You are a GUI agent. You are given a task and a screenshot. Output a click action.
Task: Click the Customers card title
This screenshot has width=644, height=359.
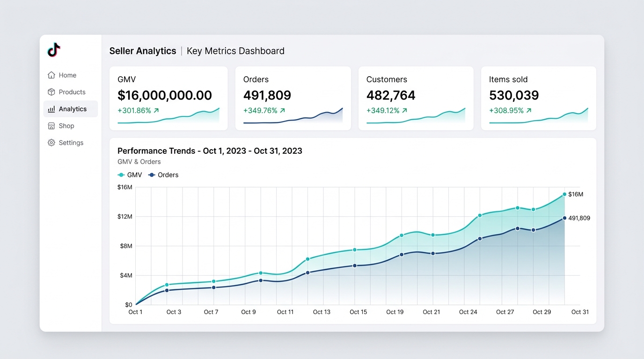387,79
